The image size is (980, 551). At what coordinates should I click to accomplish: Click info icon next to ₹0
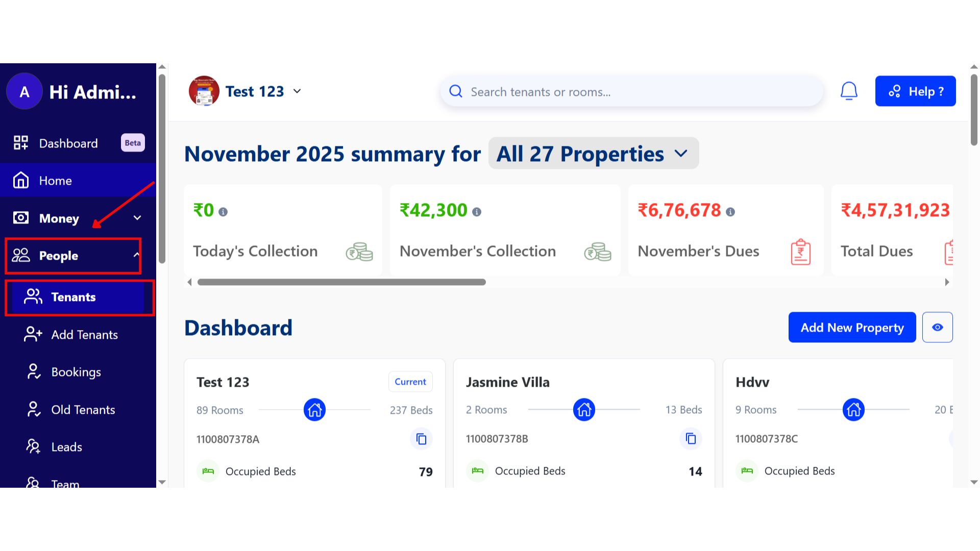coord(223,212)
